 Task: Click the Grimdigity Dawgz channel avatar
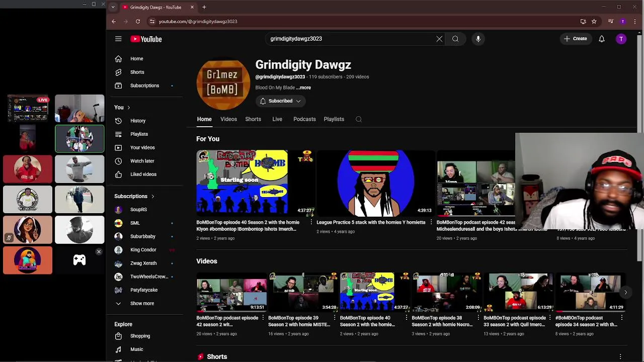223,84
